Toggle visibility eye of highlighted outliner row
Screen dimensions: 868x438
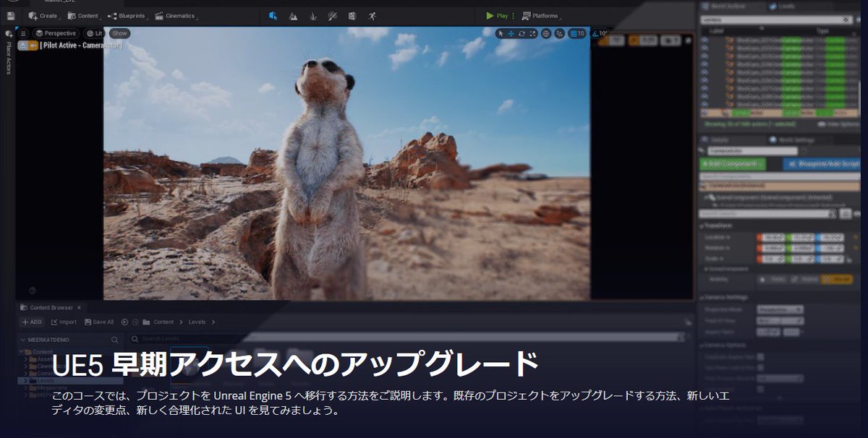click(705, 113)
